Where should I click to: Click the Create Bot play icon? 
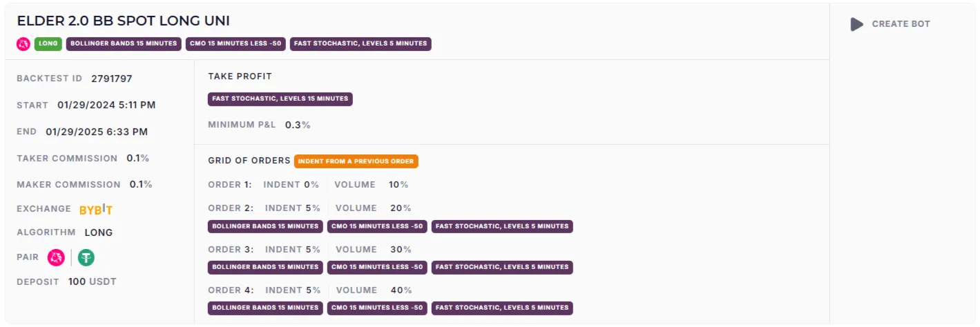coord(856,24)
